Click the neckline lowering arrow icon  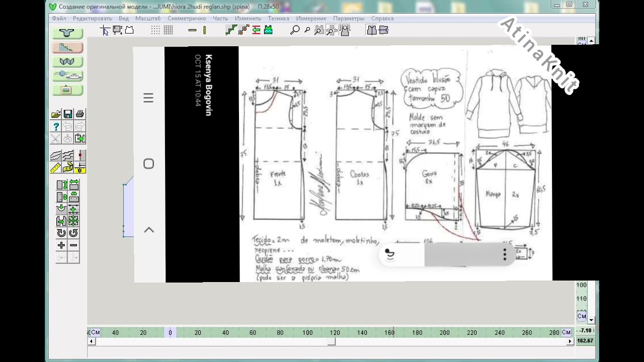click(x=61, y=209)
